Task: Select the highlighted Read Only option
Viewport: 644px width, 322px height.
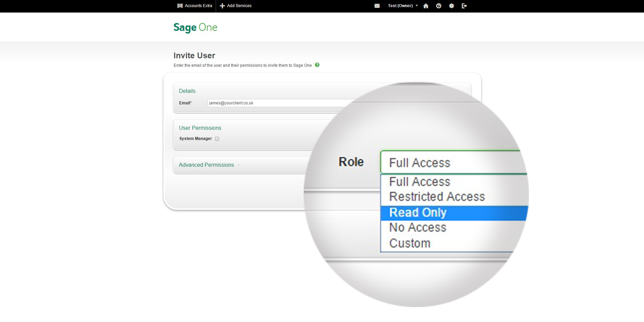Action: pos(454,213)
